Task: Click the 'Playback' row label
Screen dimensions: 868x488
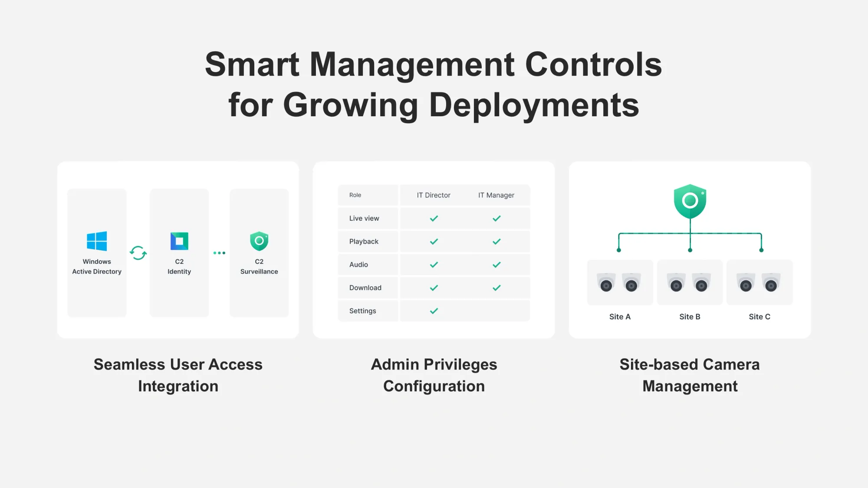Action: [x=364, y=242]
